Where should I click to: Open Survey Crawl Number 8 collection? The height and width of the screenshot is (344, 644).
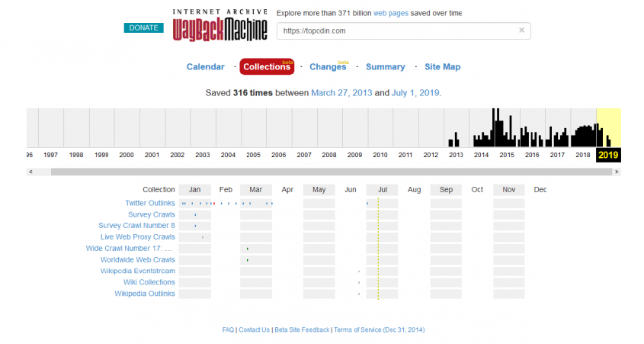coord(136,226)
